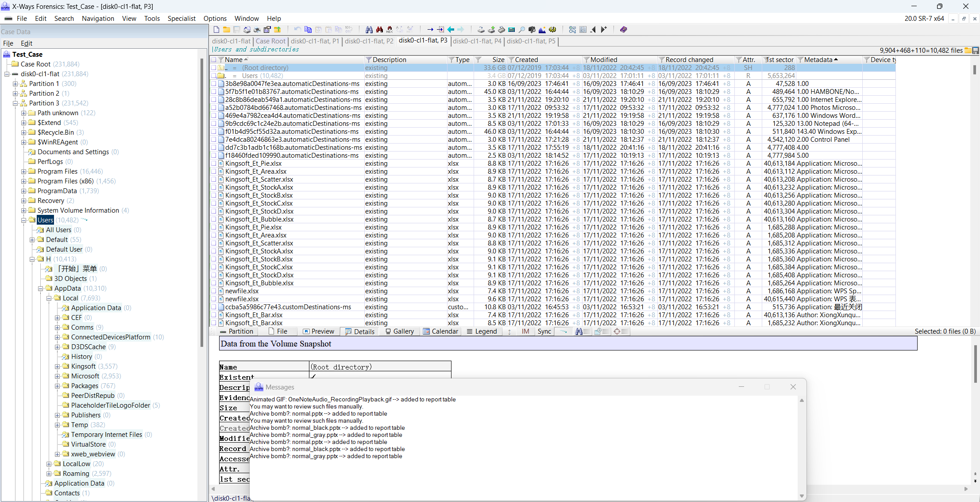
Task: Open the Specialist menu
Action: [x=181, y=19]
